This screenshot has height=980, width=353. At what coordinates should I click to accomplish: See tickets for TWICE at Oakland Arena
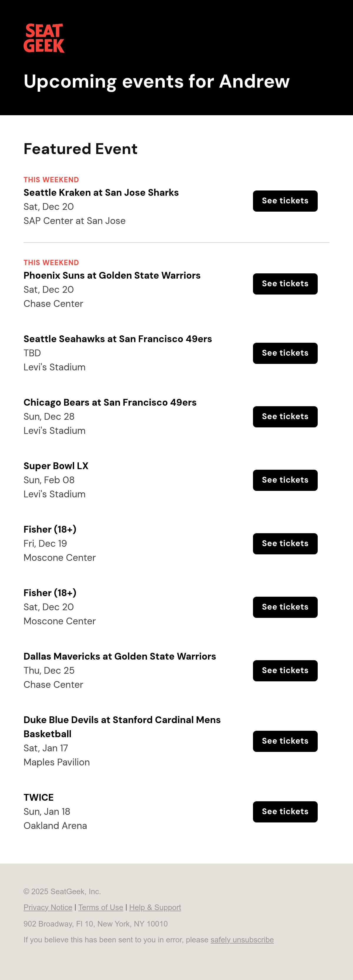point(285,812)
